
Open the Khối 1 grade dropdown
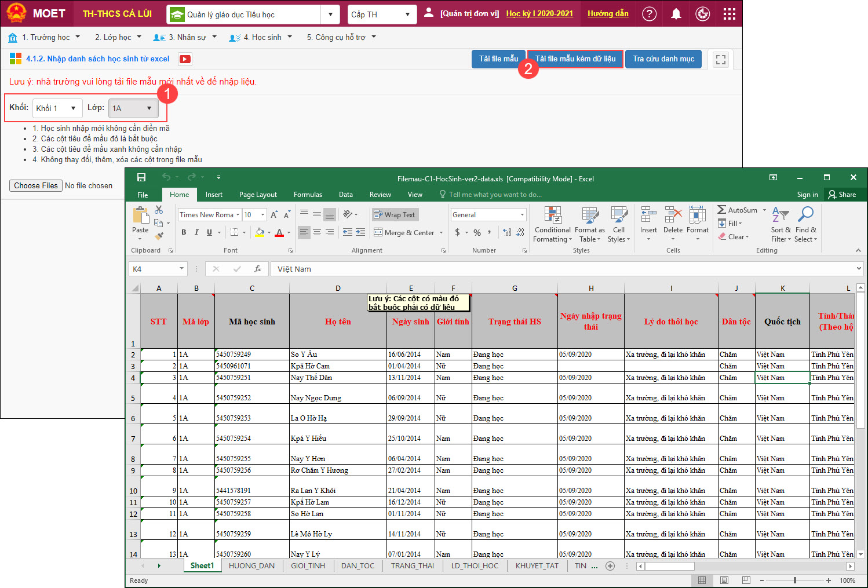pos(57,108)
